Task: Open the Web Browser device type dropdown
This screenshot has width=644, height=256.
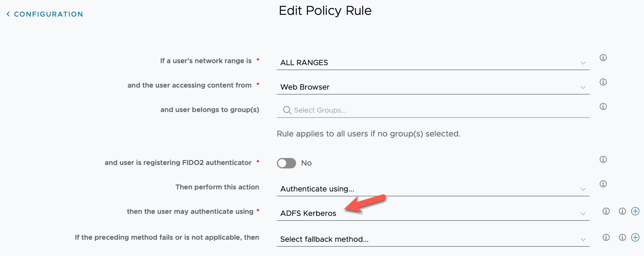Action: tap(433, 87)
